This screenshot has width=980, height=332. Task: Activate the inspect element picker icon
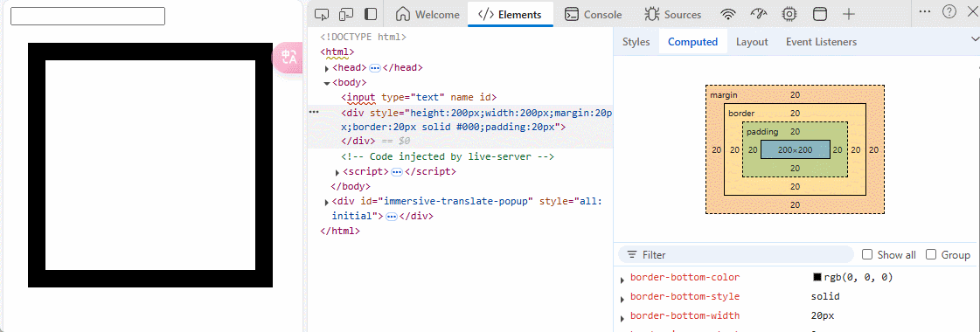[322, 14]
